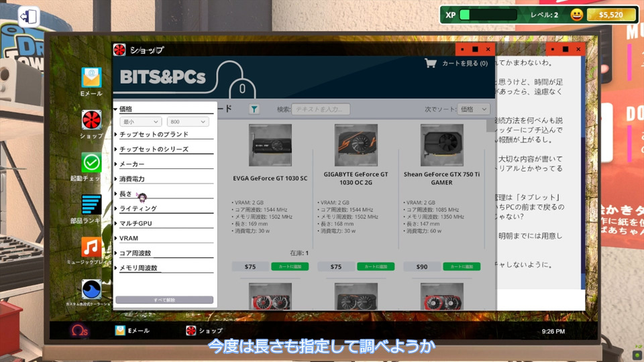Add Shean GTX 750 Ti to cart

click(462, 267)
